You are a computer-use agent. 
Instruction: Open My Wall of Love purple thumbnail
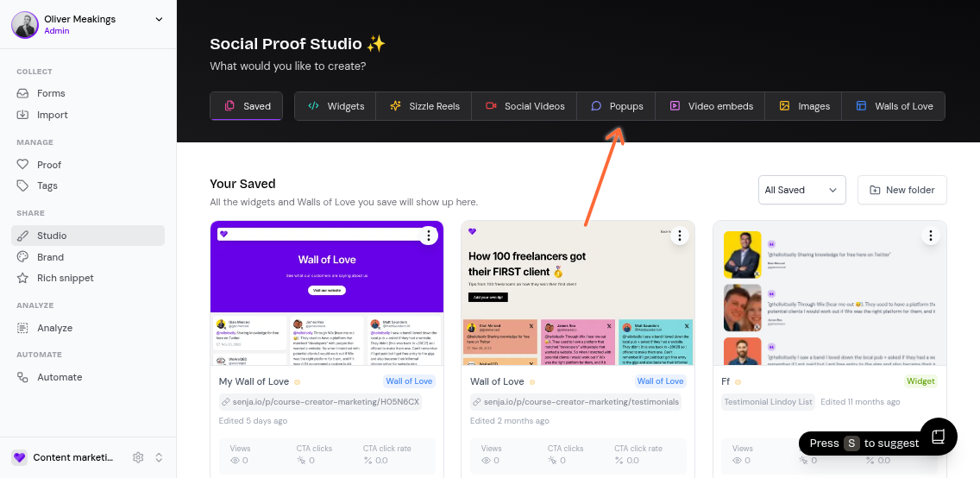pyautogui.click(x=327, y=293)
